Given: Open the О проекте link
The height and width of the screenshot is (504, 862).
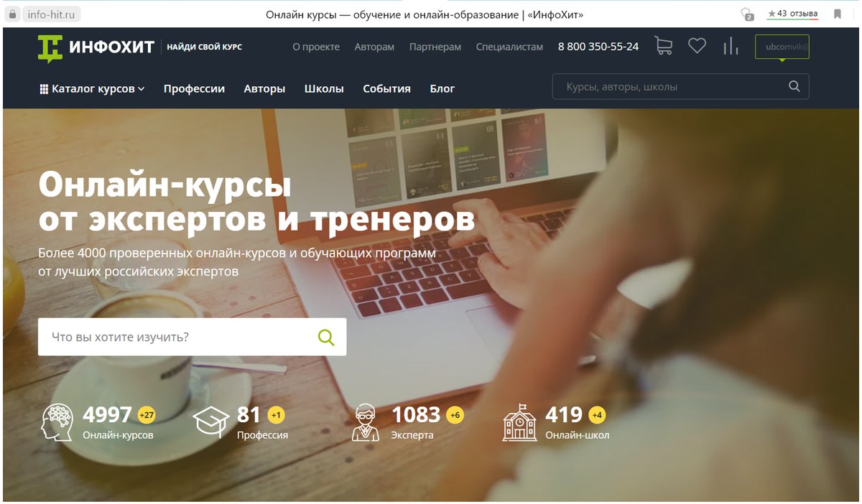Looking at the screenshot, I should tap(316, 47).
